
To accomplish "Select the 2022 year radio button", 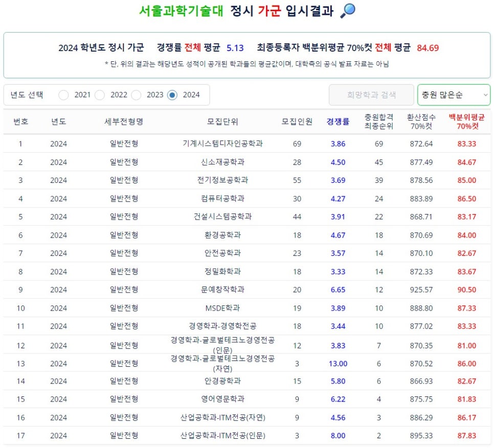I will click(100, 95).
